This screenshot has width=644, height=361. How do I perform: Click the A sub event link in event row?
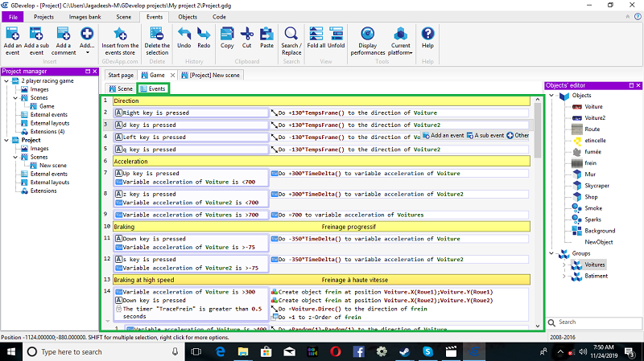coord(487,135)
